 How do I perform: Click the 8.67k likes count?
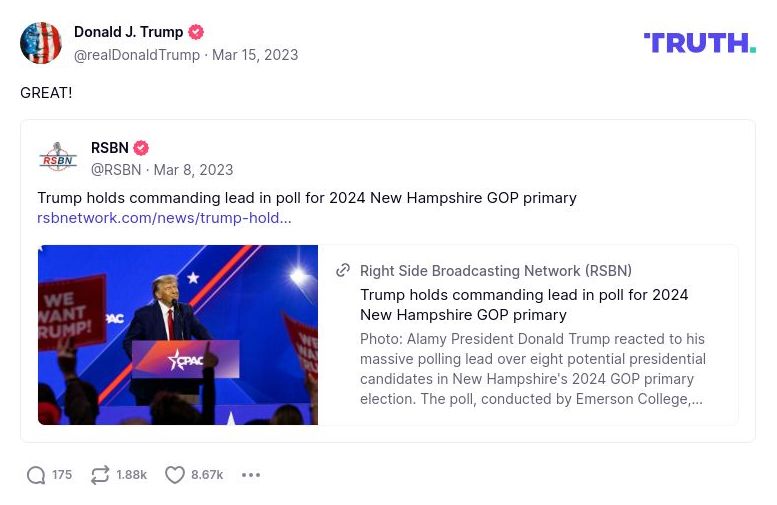207,475
